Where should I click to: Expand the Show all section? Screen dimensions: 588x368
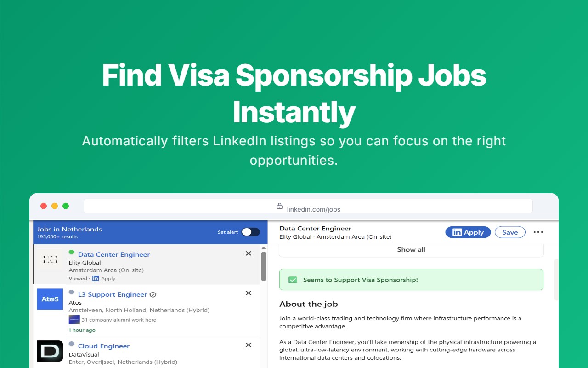click(x=411, y=250)
